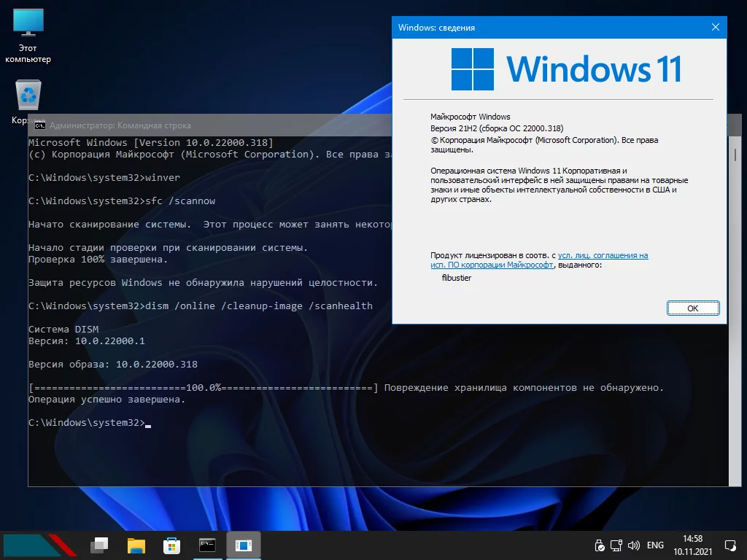
Task: Switch to Command Prompt taskbar icon
Action: click(207, 545)
